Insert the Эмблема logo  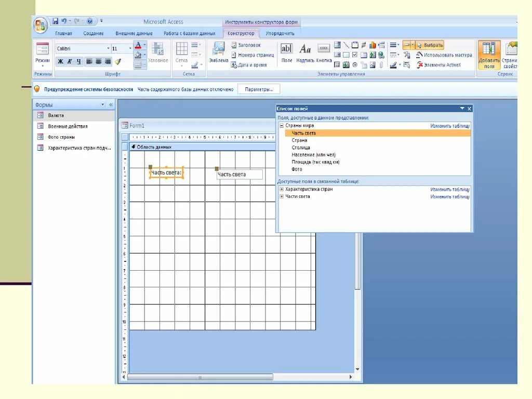pos(219,52)
